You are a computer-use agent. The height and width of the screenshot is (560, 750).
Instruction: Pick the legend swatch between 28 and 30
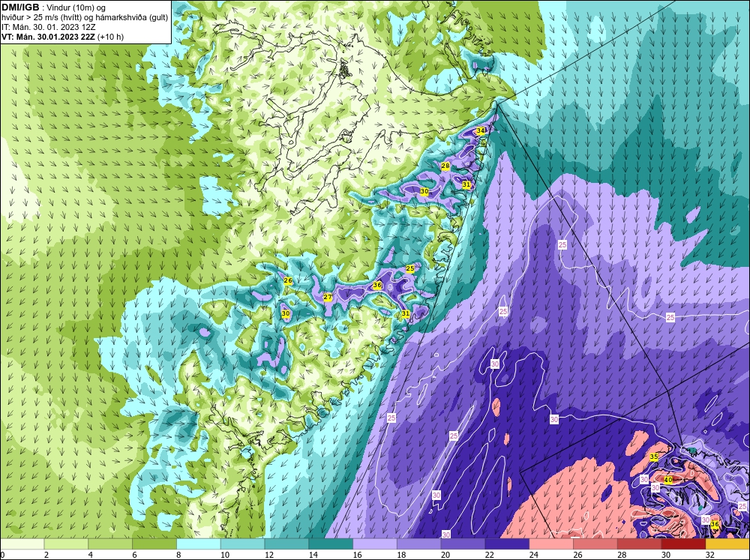pos(640,544)
